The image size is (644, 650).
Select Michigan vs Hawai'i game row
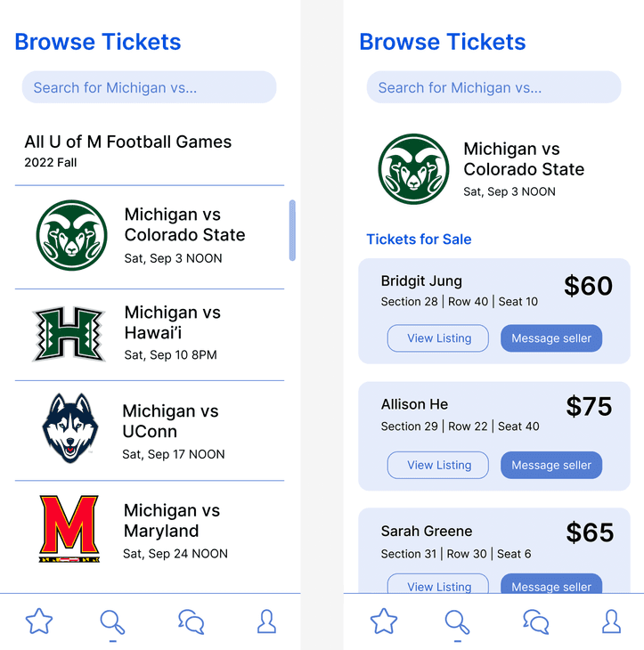150,335
